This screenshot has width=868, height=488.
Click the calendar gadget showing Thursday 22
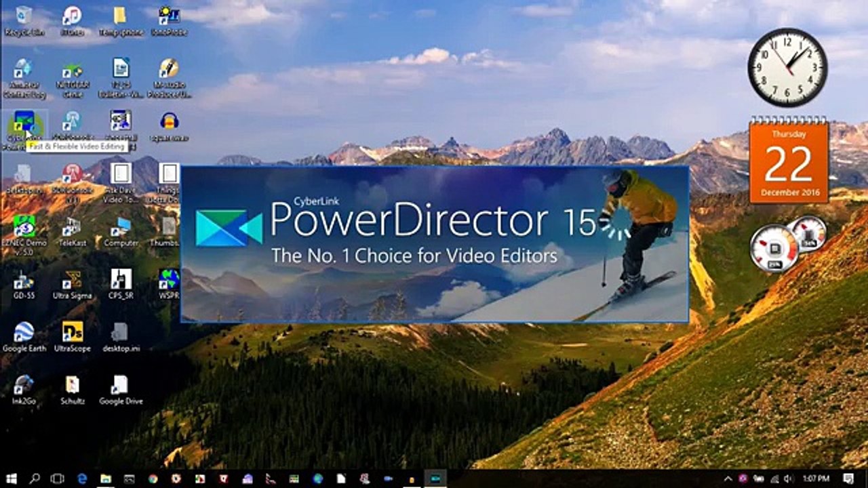pyautogui.click(x=789, y=160)
